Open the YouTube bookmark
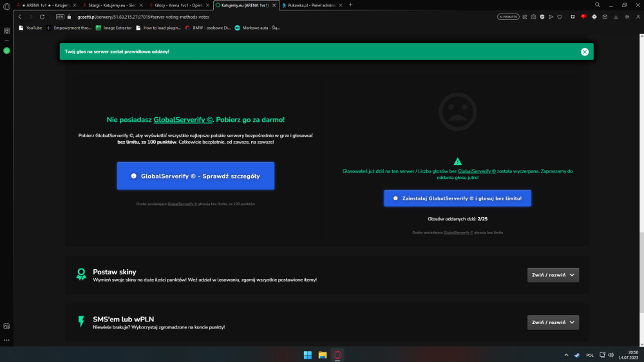Screen dimensions: 644x362 pyautogui.click(x=30, y=28)
